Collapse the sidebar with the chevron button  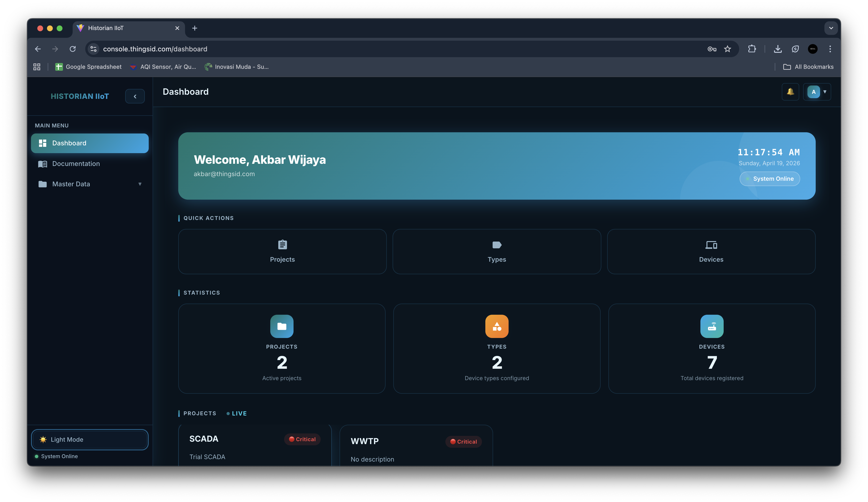[x=135, y=96]
